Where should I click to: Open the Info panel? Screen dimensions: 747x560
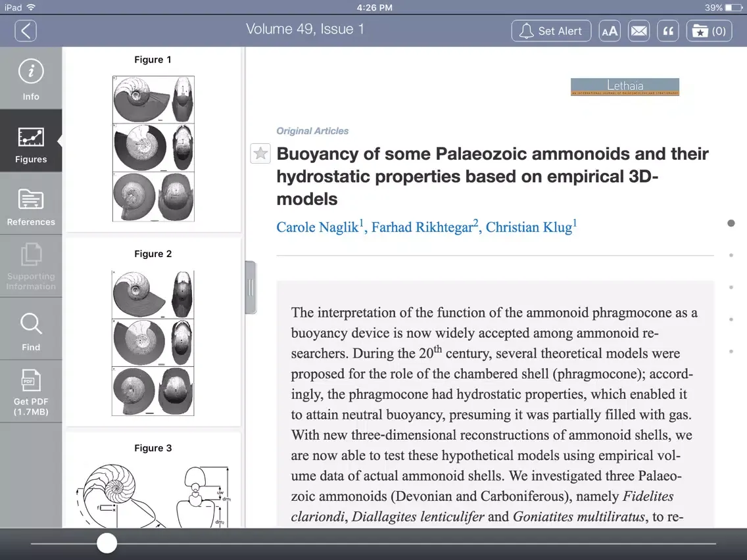click(x=31, y=77)
